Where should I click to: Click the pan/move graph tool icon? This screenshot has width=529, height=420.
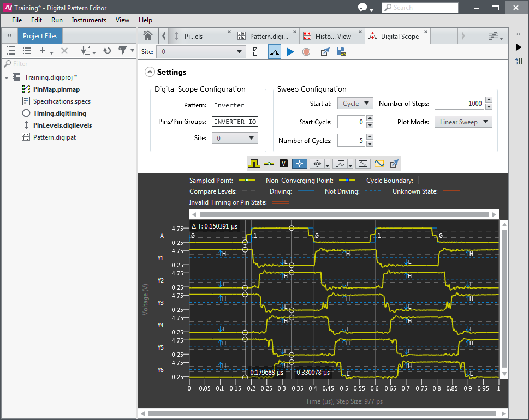(x=317, y=164)
